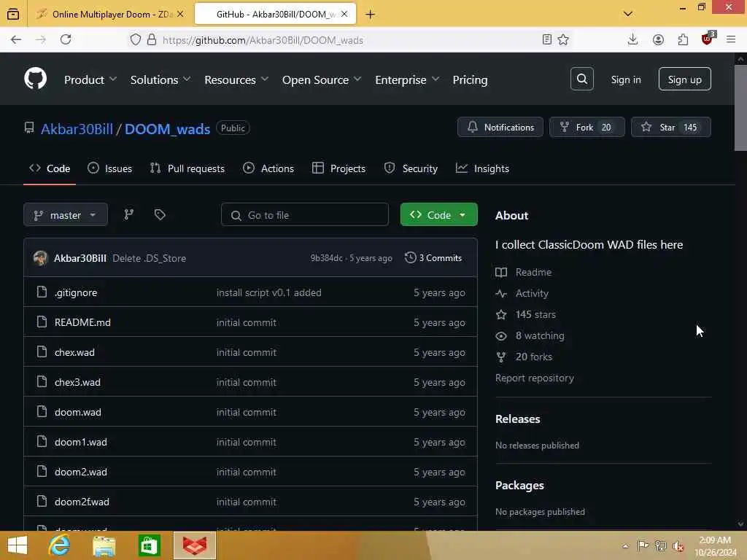
Task: Open uBlock Origin extension icon
Action: [x=708, y=39]
